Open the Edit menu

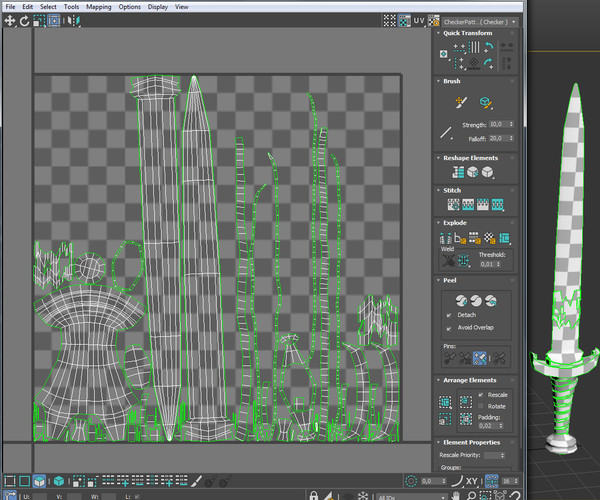28,7
